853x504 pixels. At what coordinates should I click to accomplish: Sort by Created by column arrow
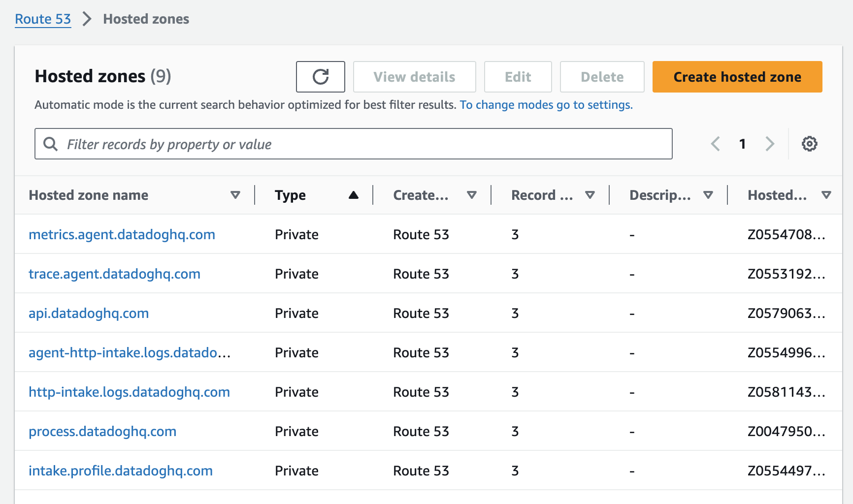tap(472, 195)
